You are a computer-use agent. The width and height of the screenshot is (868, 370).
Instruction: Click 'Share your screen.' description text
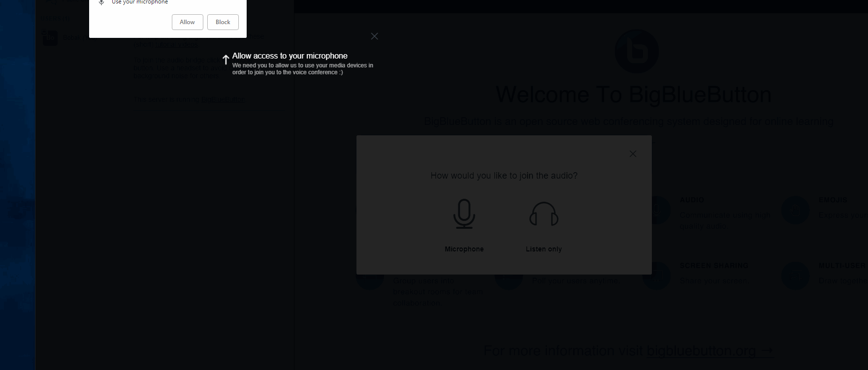(713, 280)
